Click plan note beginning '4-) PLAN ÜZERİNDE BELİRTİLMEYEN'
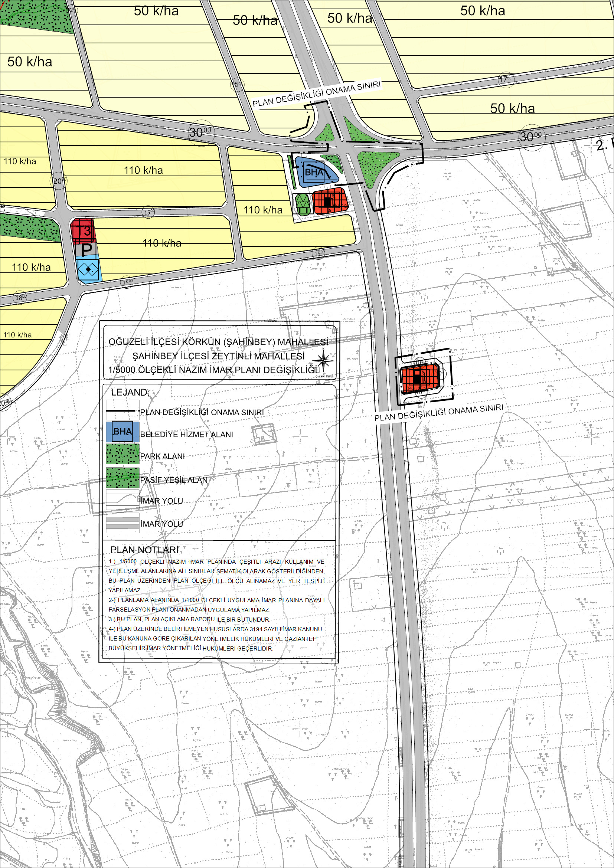This screenshot has width=614, height=868. point(216,639)
